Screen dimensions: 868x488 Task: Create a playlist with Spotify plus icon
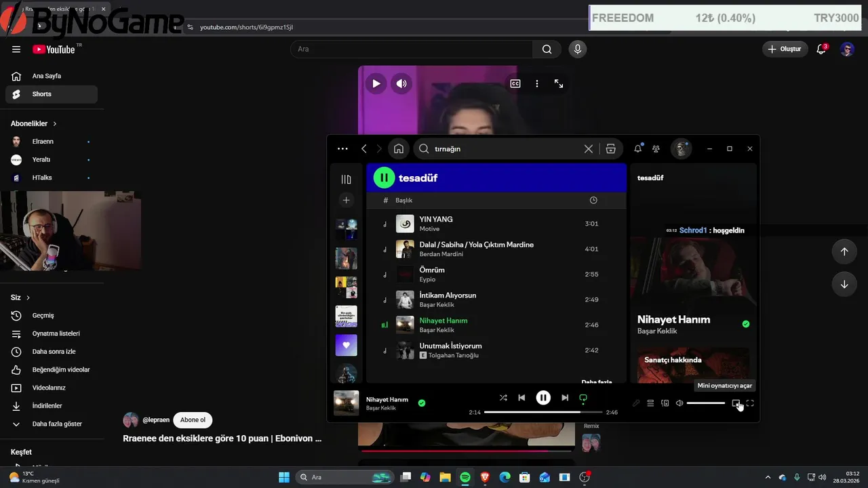[x=346, y=200]
